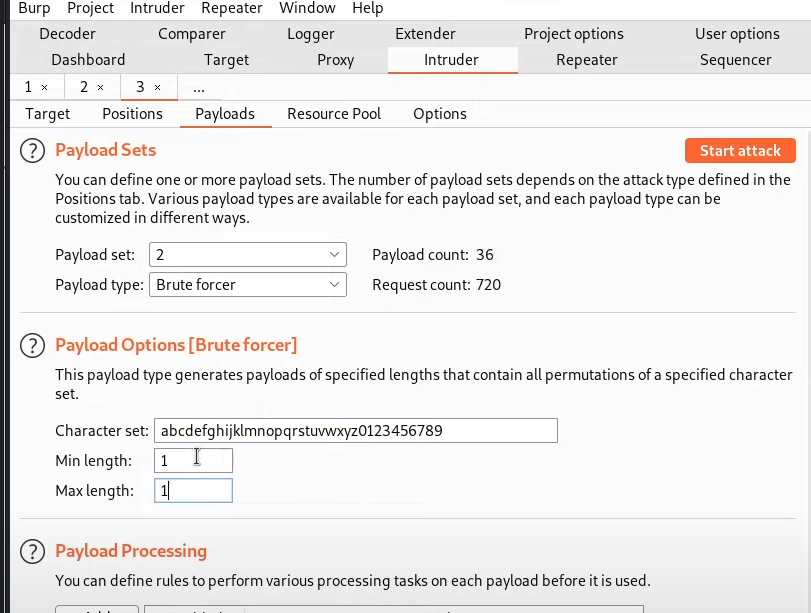Start the attack
The image size is (811, 613).
coord(740,151)
